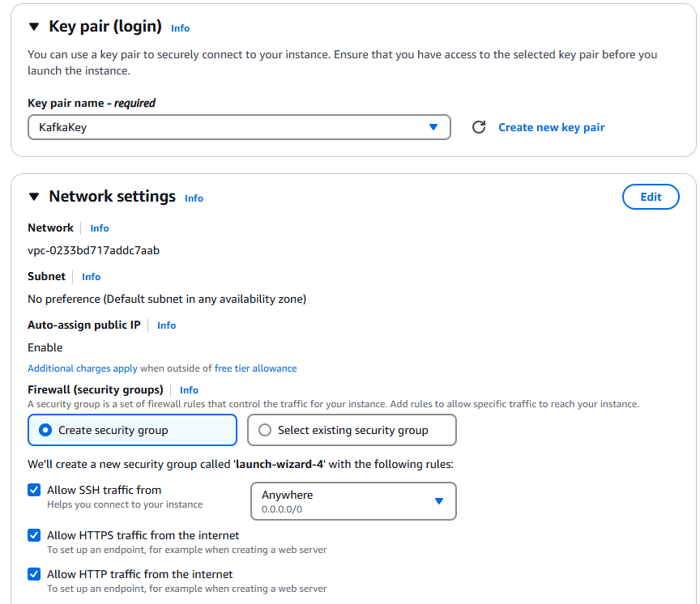
Task: Click the Info icon beside Subnet
Action: point(91,277)
